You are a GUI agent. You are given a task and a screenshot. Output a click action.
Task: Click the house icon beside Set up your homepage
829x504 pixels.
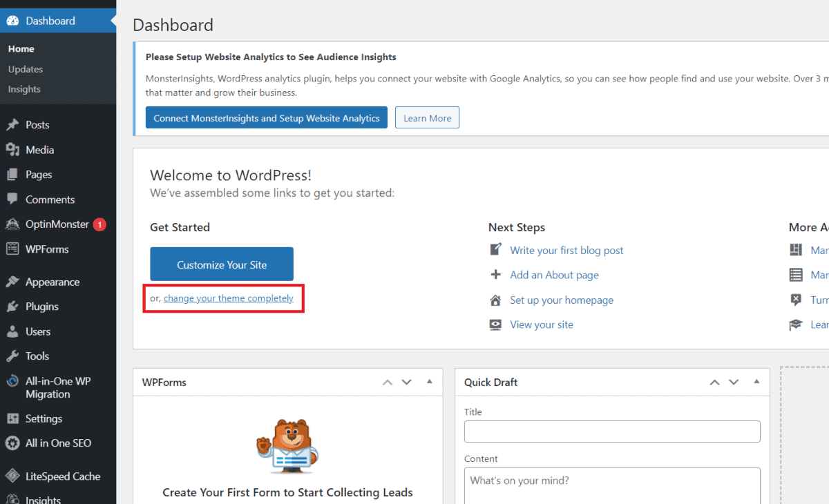click(x=495, y=300)
